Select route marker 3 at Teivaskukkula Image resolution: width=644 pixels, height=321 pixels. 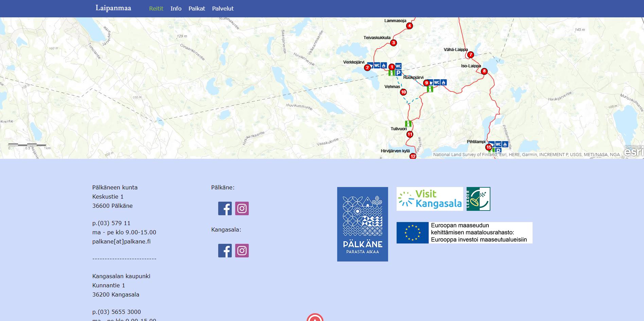point(394,43)
